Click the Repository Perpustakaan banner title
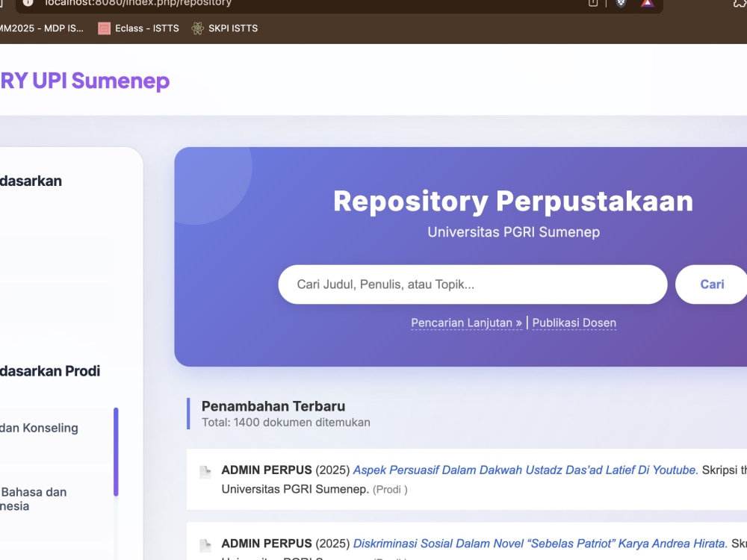Image resolution: width=747 pixels, height=560 pixels. point(513,201)
